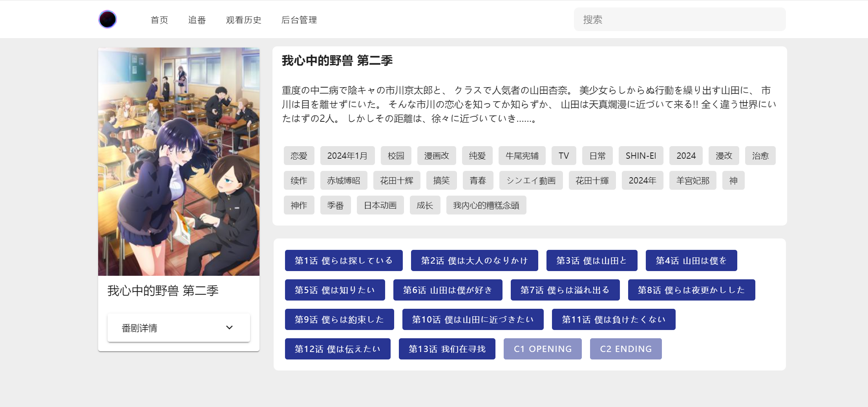Click the round site logo avatar
Image resolution: width=868 pixels, height=407 pixels.
coord(108,19)
